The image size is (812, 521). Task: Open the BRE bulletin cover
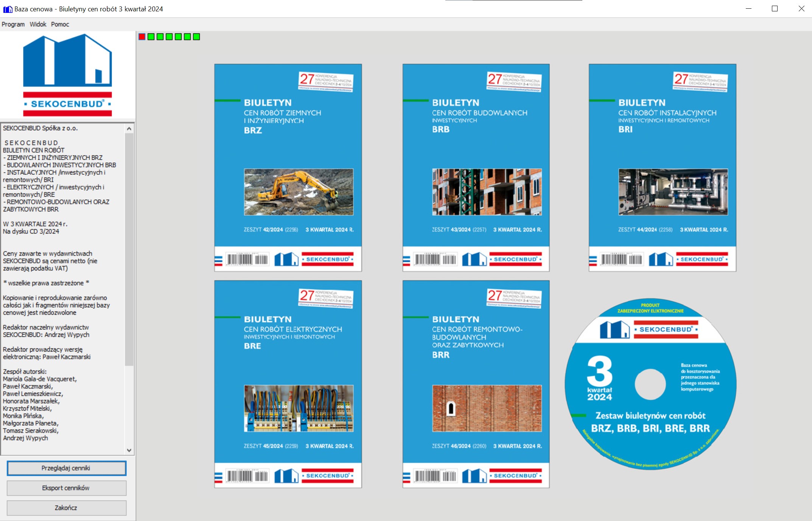point(288,384)
